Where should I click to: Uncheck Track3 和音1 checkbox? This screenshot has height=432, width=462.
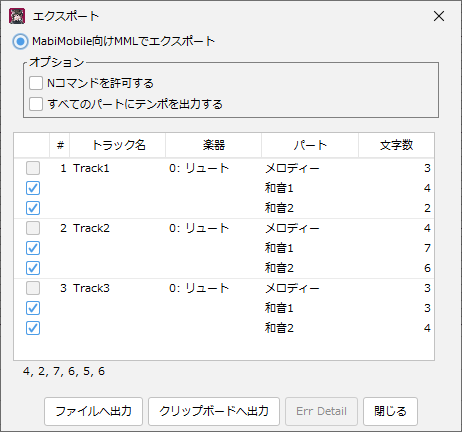[33, 308]
